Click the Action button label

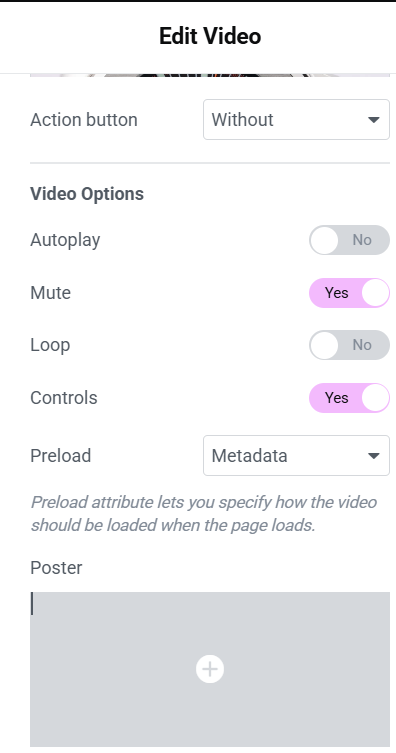click(x=84, y=120)
